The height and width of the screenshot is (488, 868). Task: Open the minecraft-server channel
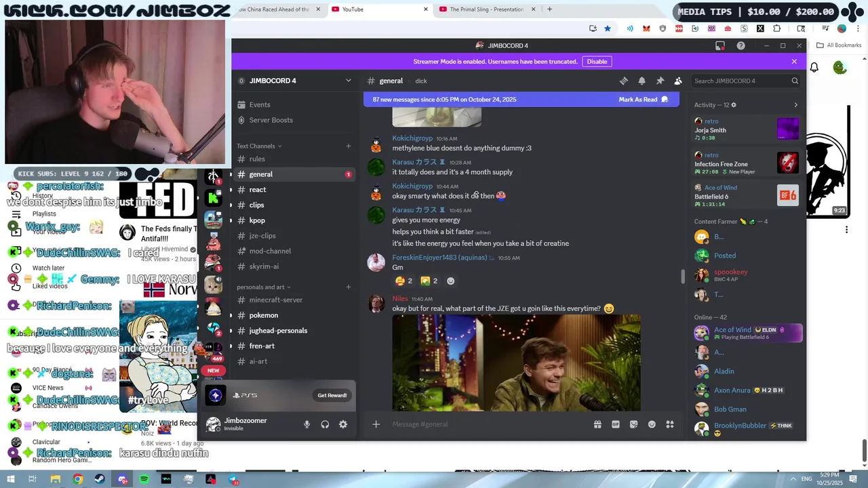tap(293, 300)
